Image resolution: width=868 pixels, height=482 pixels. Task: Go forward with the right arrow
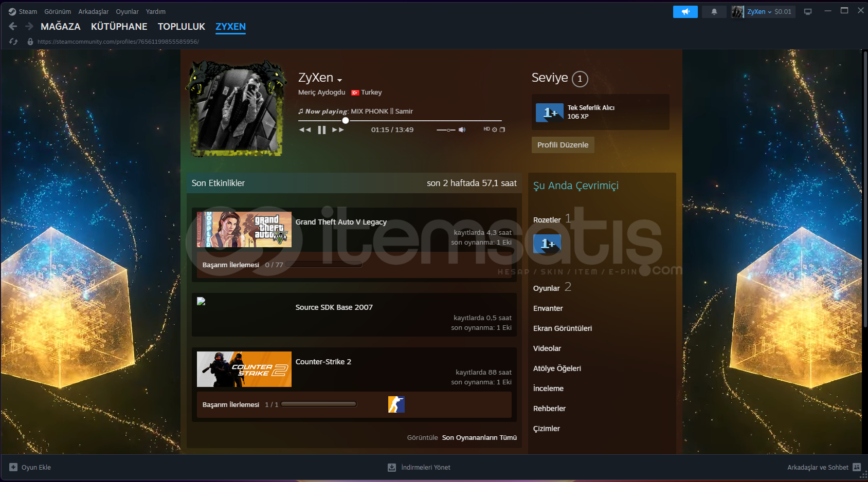coord(29,26)
